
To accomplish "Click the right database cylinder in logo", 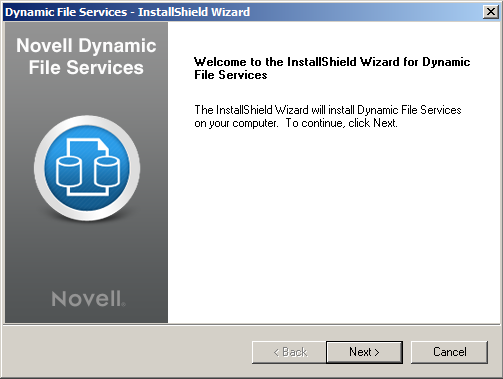I will coord(107,172).
